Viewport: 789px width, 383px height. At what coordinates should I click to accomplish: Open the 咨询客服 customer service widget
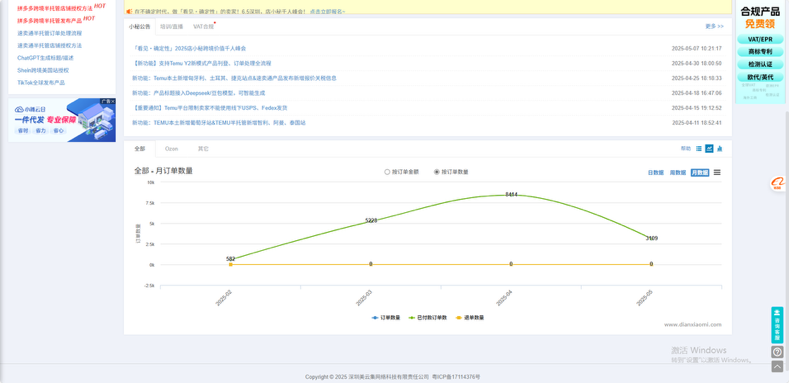coord(777,325)
